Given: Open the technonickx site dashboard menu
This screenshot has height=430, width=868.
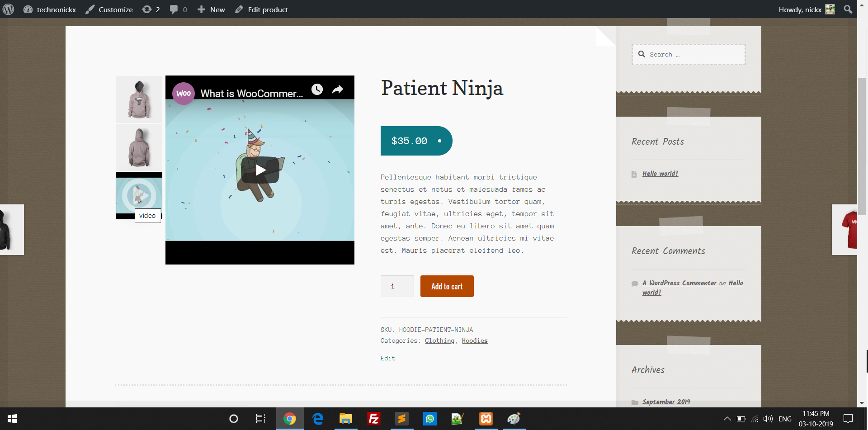Looking at the screenshot, I should [x=50, y=9].
